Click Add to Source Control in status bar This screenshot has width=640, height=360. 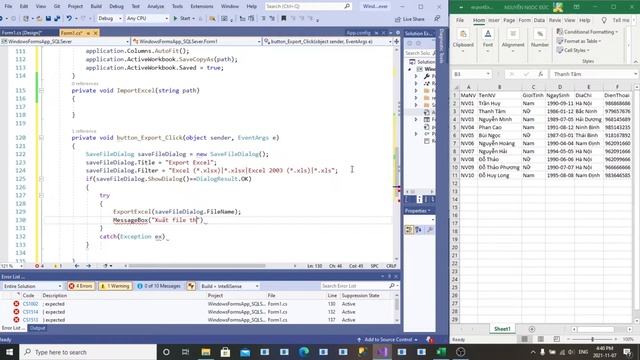(388, 340)
